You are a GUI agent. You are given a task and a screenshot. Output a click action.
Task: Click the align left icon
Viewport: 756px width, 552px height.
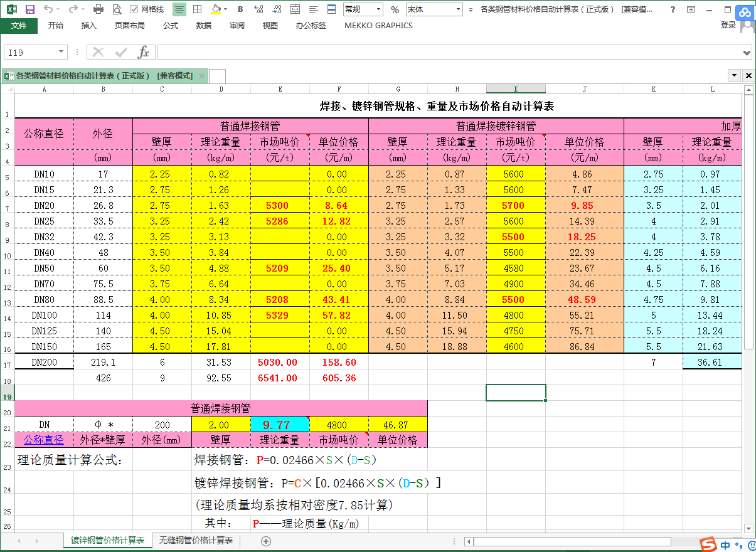314,9
